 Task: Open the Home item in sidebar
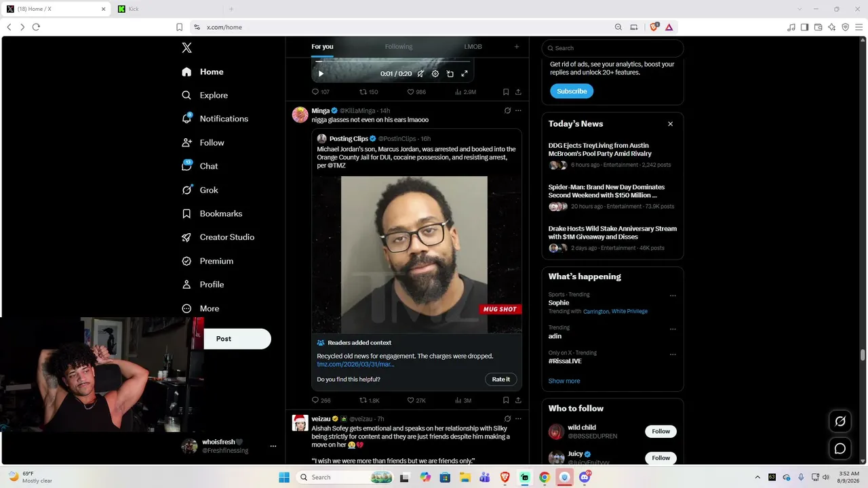click(x=203, y=72)
